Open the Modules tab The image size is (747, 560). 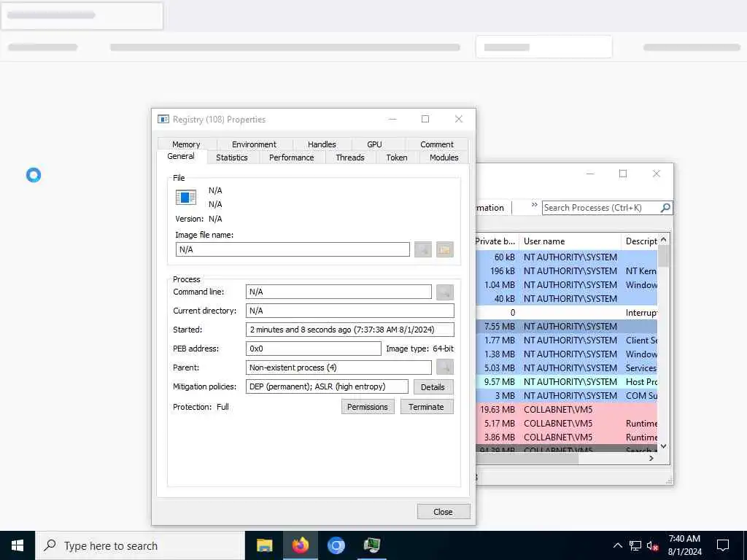click(x=444, y=157)
